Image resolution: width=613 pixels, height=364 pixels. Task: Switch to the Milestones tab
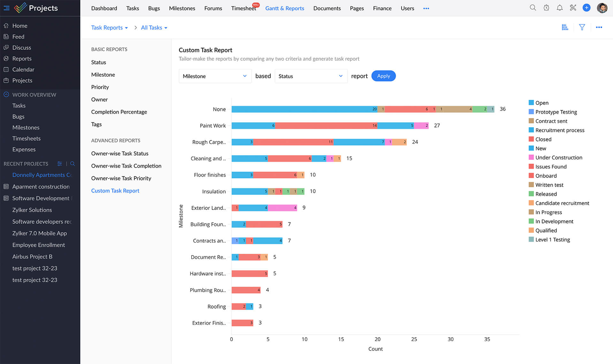(182, 8)
